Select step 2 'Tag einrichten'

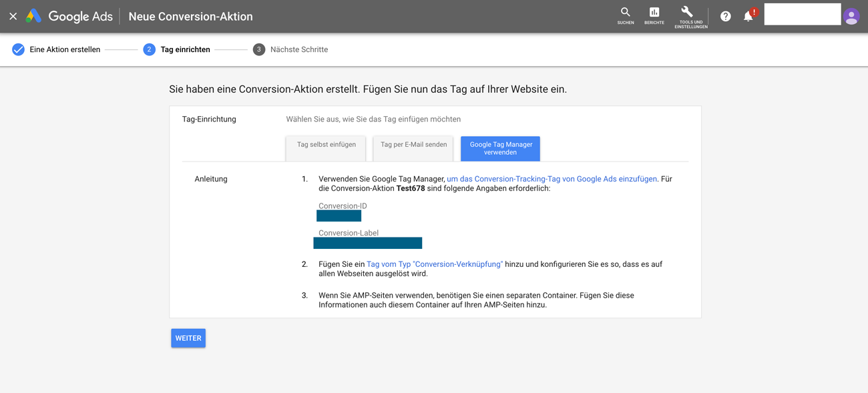[x=177, y=49]
